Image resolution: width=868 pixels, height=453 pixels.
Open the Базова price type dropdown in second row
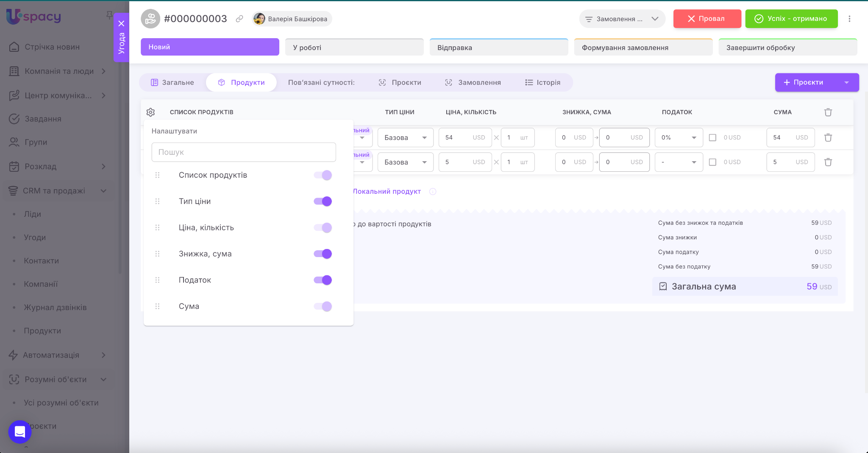[x=405, y=162]
